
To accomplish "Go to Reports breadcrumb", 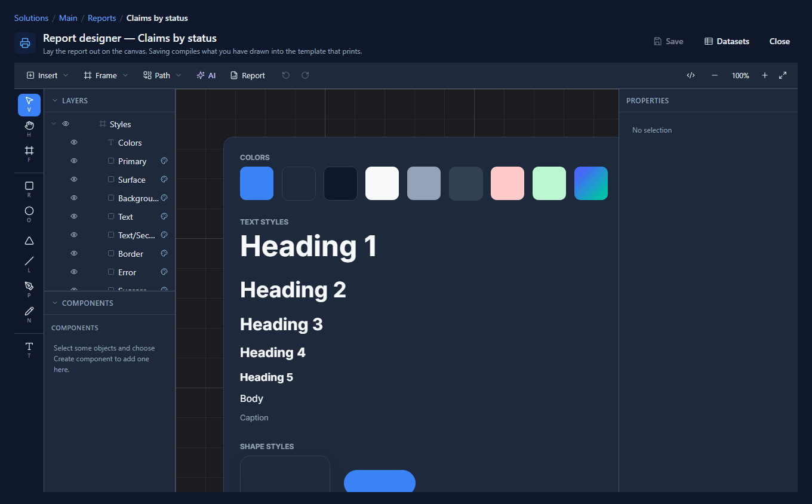I will coord(101,19).
